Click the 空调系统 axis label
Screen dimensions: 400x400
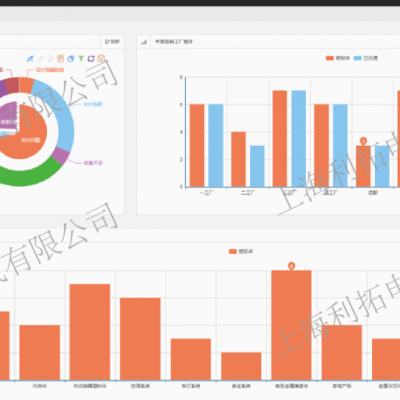140,386
